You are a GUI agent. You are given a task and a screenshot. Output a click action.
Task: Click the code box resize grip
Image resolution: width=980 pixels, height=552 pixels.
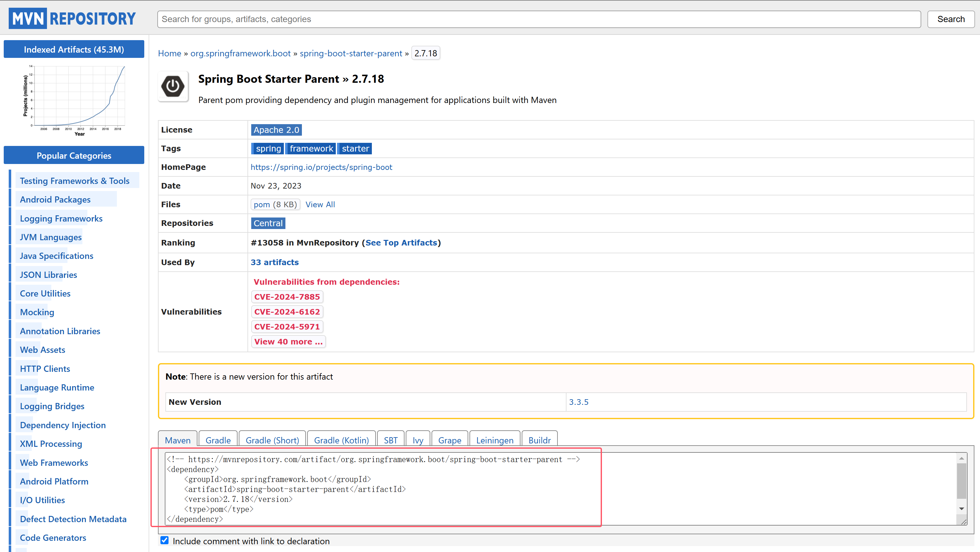click(x=964, y=522)
